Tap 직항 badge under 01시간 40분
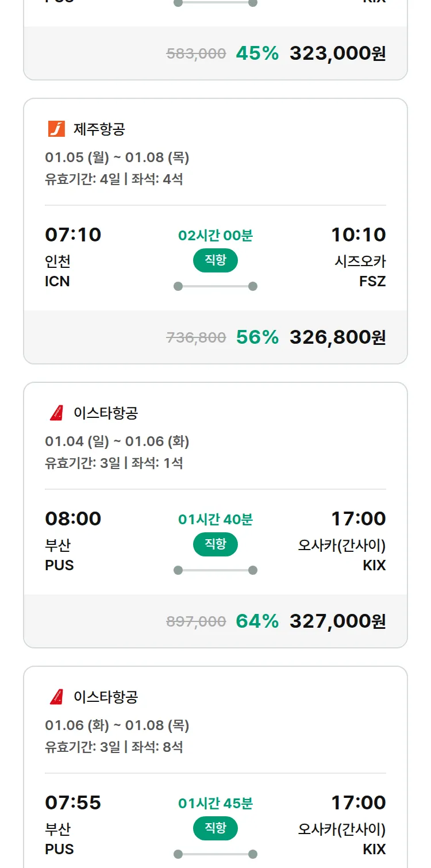This screenshot has width=431, height=868. pos(215,544)
